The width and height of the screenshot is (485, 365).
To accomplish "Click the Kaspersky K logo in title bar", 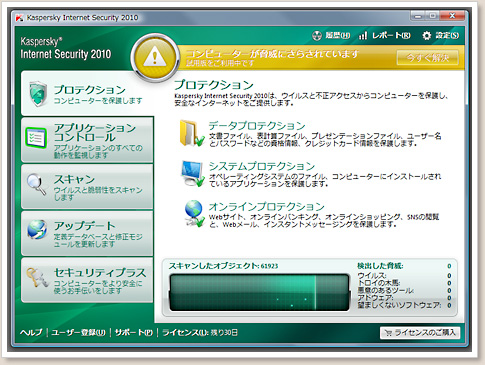I will (20, 18).
